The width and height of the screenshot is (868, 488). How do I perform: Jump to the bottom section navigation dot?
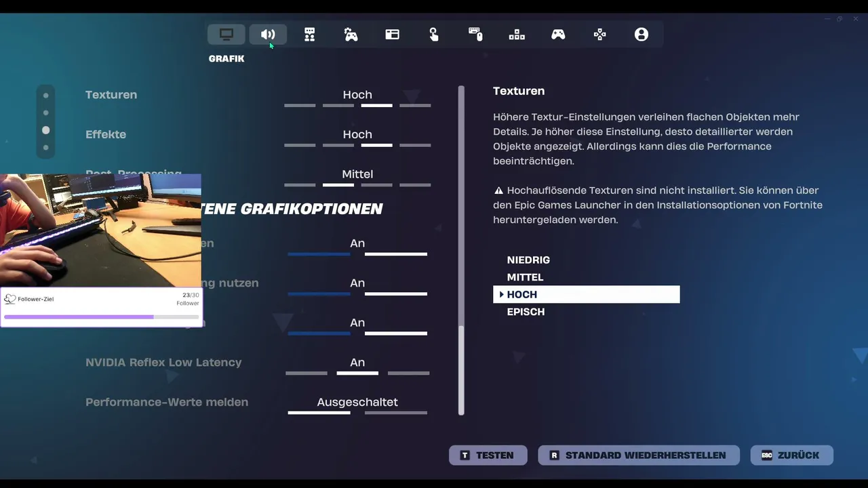46,147
